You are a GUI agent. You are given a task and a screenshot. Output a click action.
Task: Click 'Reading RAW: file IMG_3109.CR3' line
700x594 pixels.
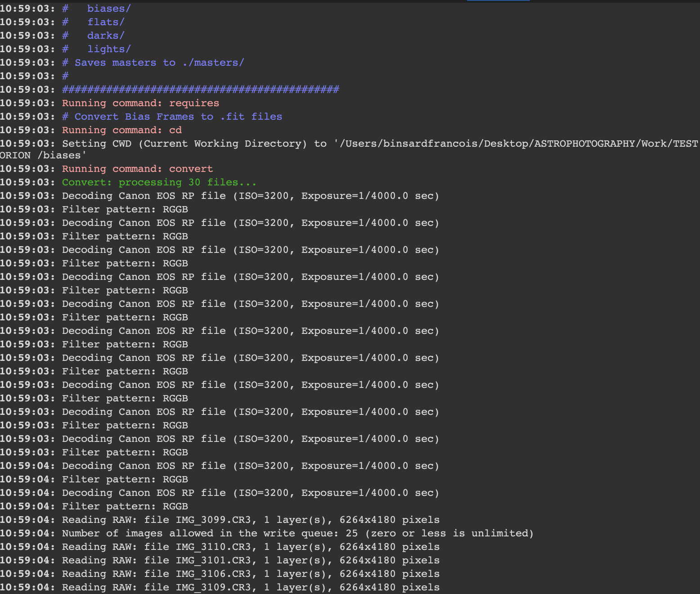click(x=250, y=587)
